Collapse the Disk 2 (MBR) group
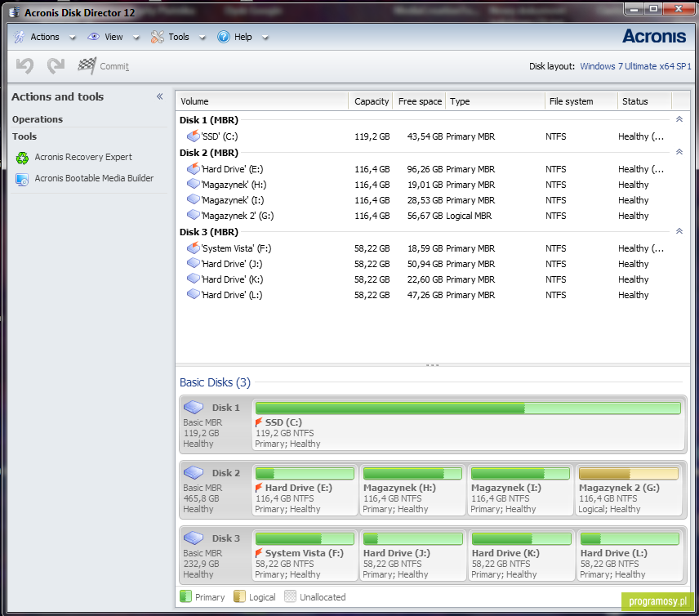 [679, 152]
